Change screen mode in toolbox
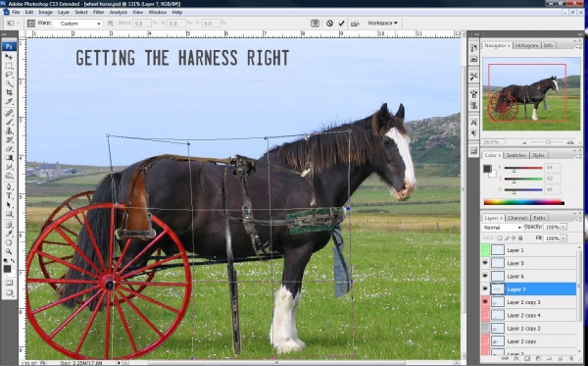Image resolution: width=588 pixels, height=366 pixels. pyautogui.click(x=9, y=292)
